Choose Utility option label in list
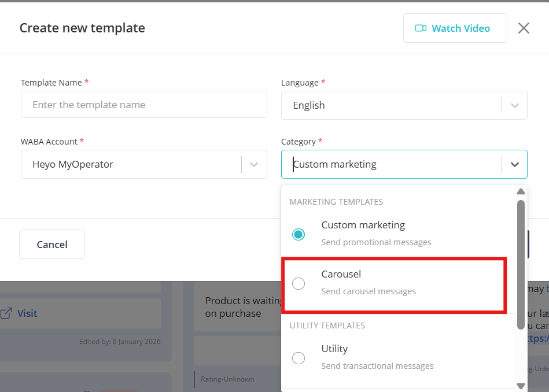Viewport: 549px width, 392px height. click(334, 349)
